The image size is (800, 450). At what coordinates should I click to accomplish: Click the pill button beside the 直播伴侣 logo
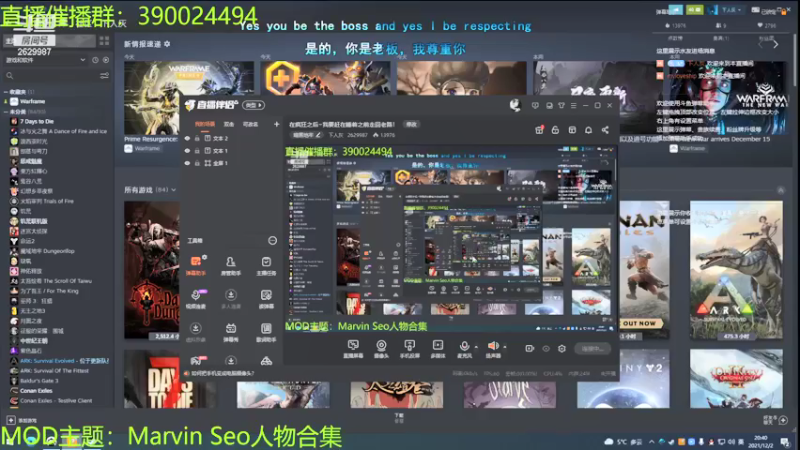(x=254, y=105)
